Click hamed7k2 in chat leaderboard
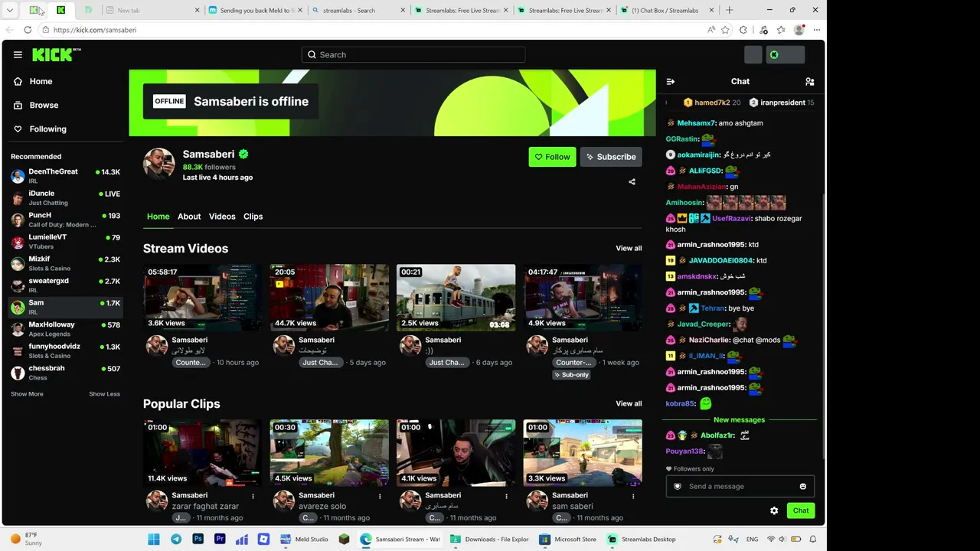The height and width of the screenshot is (551, 980). (x=712, y=103)
